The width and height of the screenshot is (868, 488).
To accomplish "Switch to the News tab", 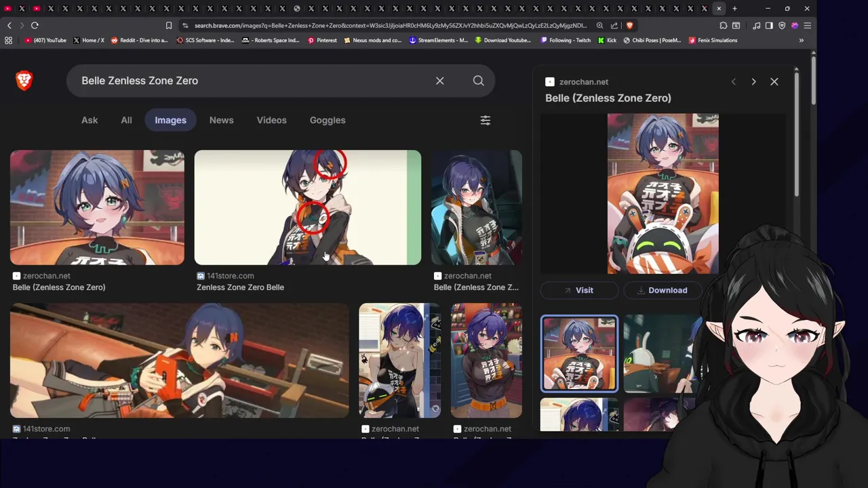I will (221, 120).
